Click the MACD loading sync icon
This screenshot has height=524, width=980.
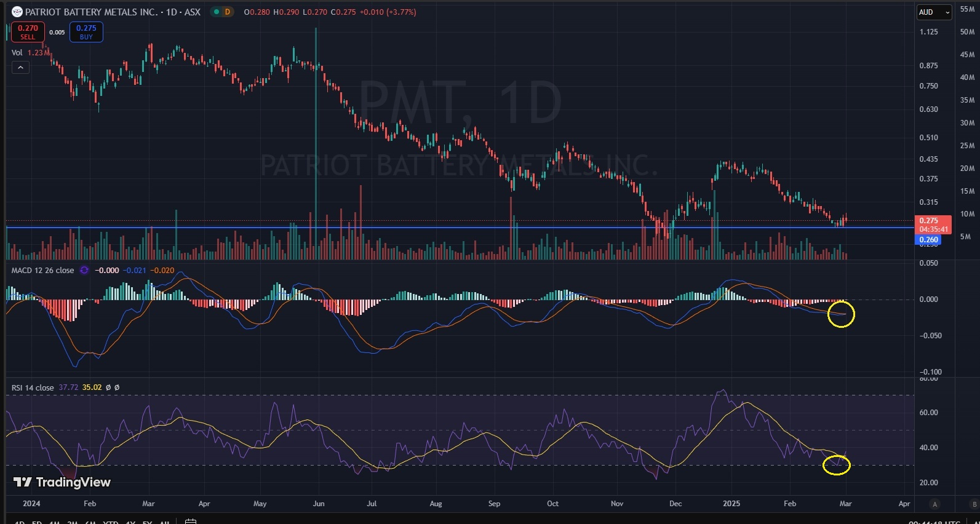coord(84,271)
